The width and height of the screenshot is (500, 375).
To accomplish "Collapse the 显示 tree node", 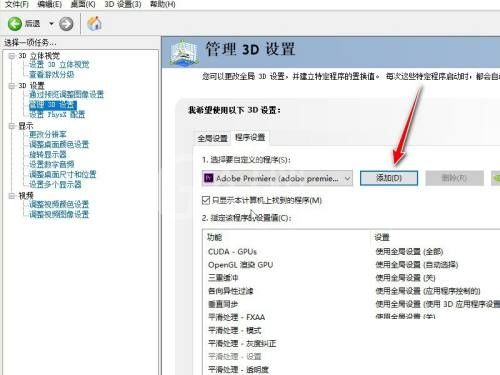I will click(x=12, y=126).
